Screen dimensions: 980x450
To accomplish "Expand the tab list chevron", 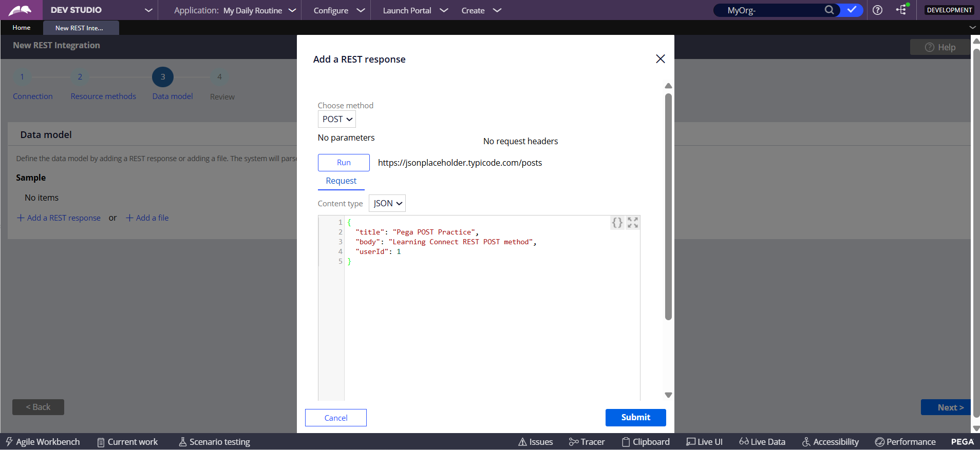I will point(972,27).
